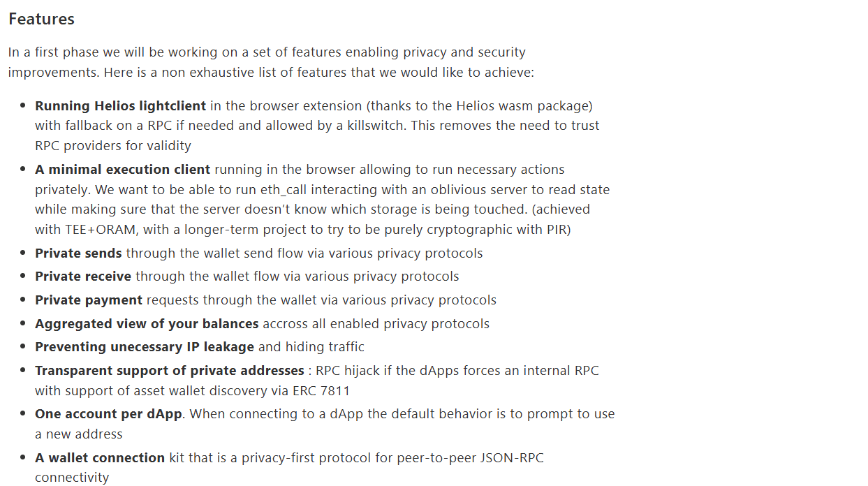Click bold Preventing unecessary IP leakage text
This screenshot has width=868, height=486.
(145, 347)
